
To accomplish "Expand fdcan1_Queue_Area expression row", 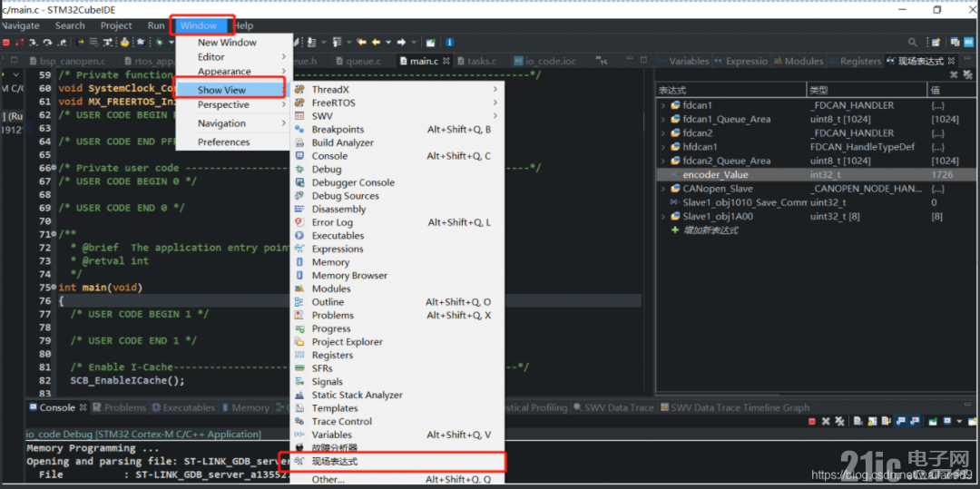I will pos(662,119).
